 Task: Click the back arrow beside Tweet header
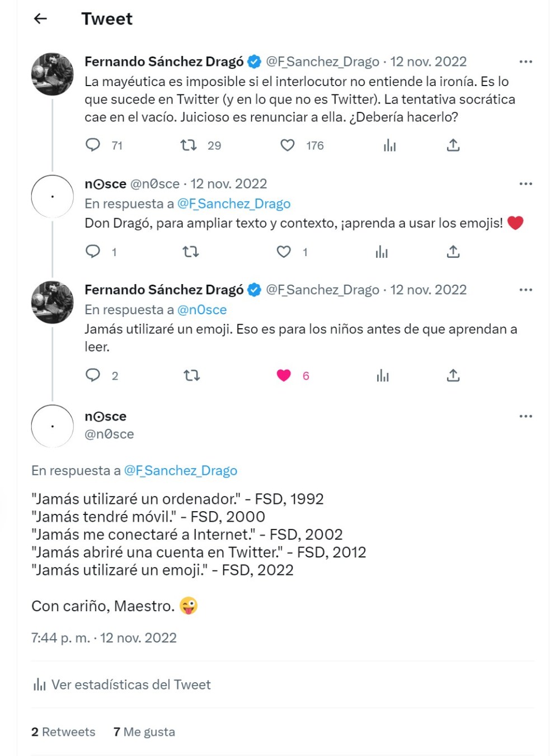click(40, 19)
